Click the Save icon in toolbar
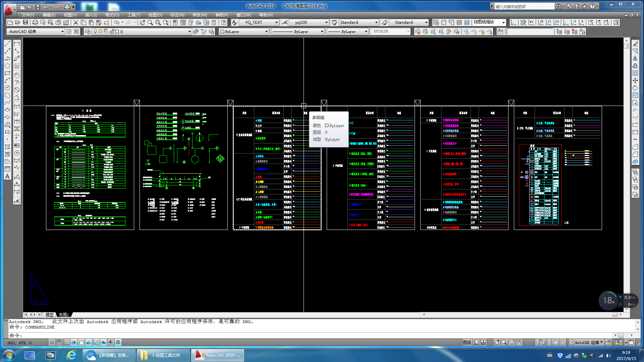 (25, 22)
